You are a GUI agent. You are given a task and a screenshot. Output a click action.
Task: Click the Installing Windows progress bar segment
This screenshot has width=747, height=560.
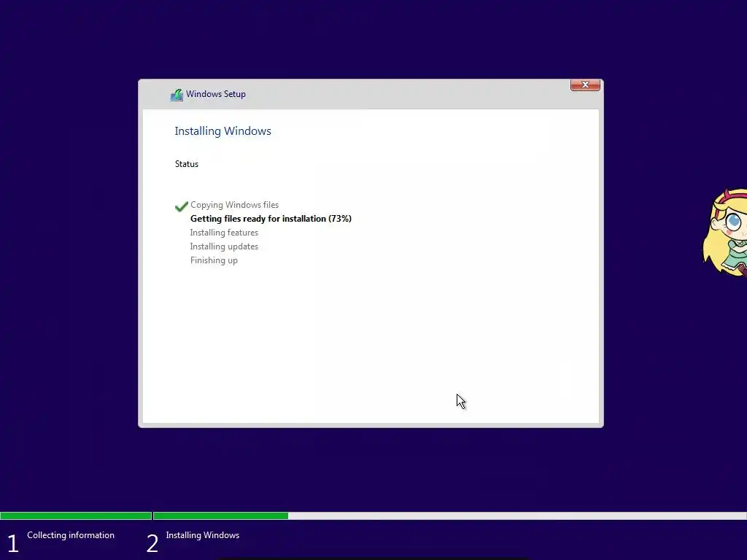449,516
